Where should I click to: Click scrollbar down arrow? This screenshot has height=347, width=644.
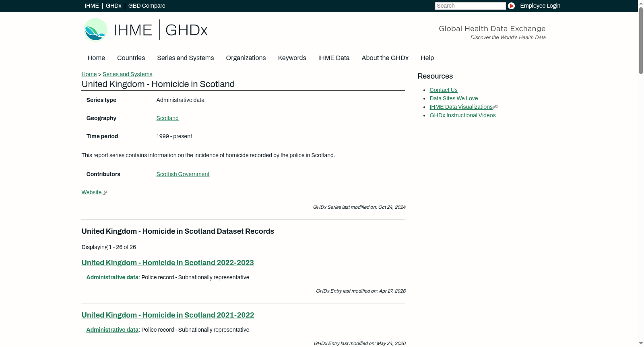click(641, 343)
